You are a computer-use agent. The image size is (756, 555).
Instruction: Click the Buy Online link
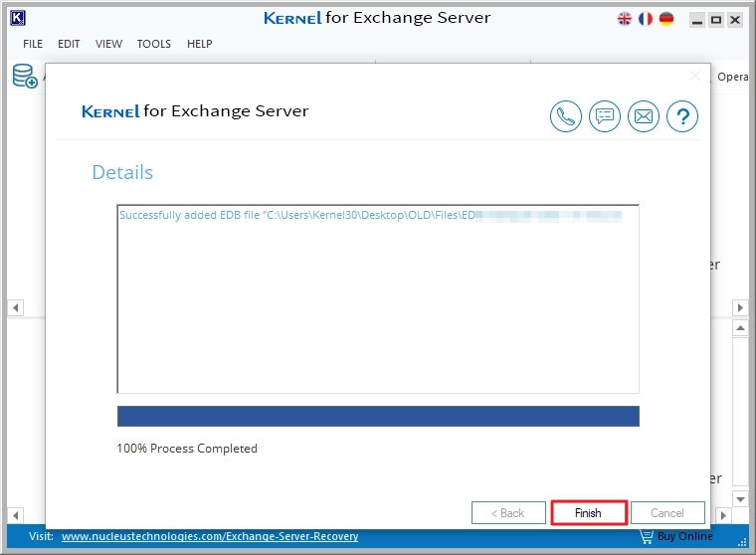[x=684, y=536]
